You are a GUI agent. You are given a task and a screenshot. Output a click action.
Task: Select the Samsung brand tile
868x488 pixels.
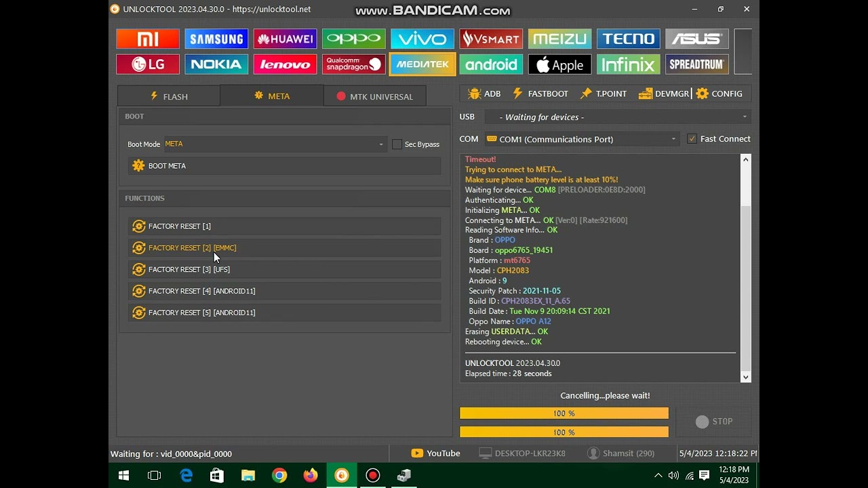tap(216, 39)
